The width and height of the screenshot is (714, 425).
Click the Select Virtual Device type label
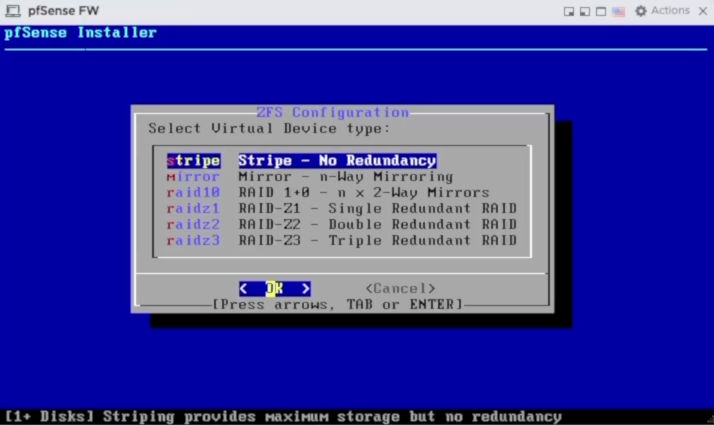tap(269, 128)
